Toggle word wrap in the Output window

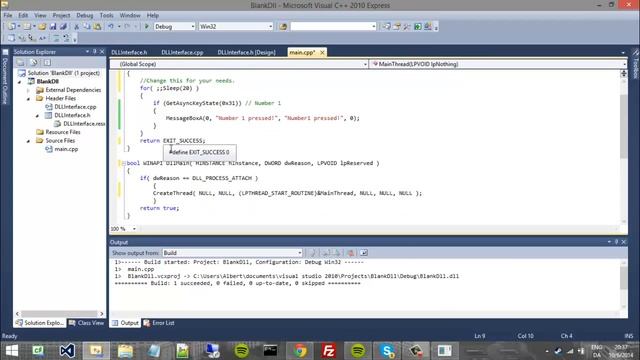coord(364,253)
